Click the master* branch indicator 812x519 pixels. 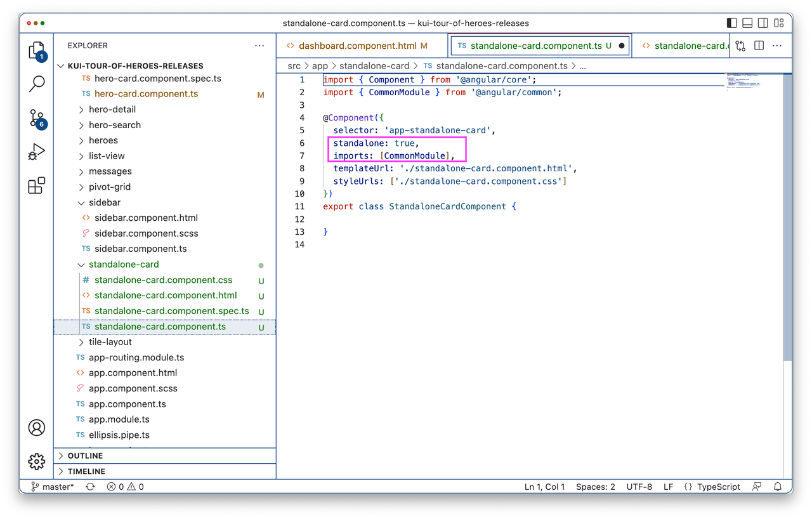tap(51, 487)
